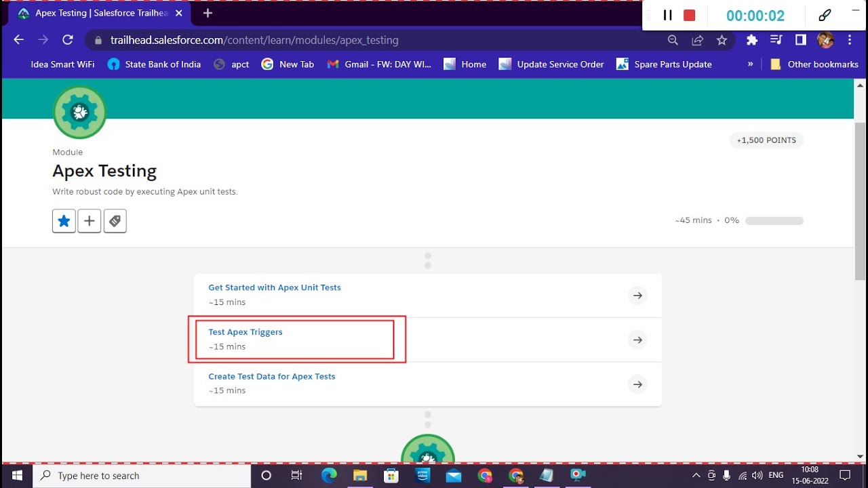868x488 pixels.
Task: Open the zoom-out magnifier in address bar
Action: point(673,40)
